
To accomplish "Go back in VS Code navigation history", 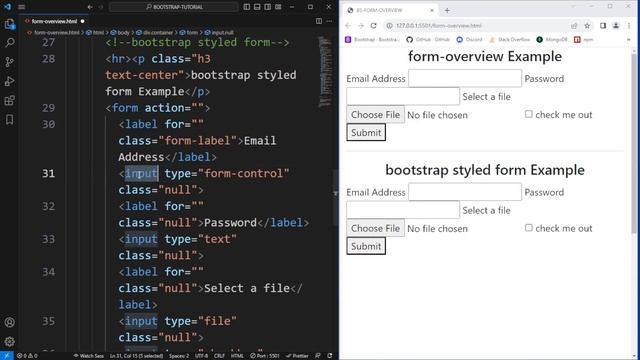I will point(90,7).
